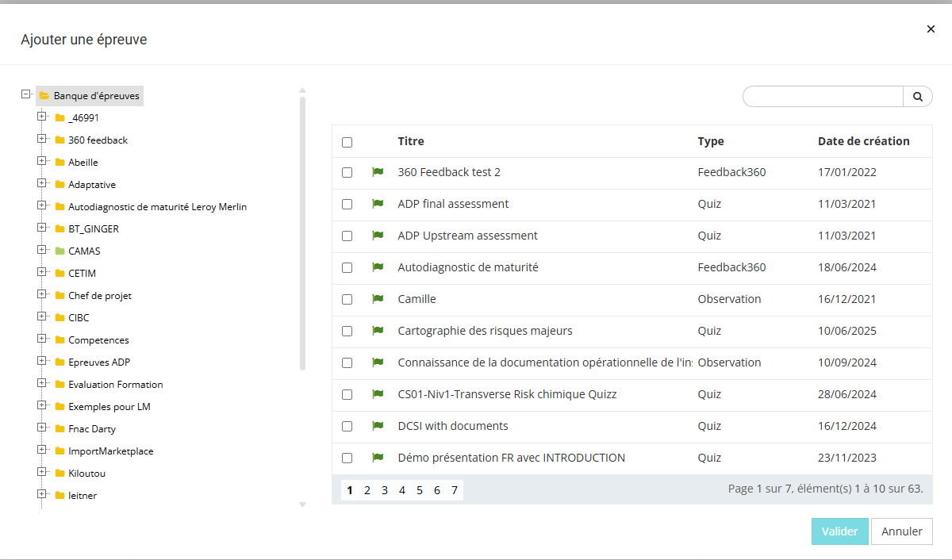Tick the select-all checkbox in table header
Screen dimensions: 952x560
pyautogui.click(x=347, y=143)
